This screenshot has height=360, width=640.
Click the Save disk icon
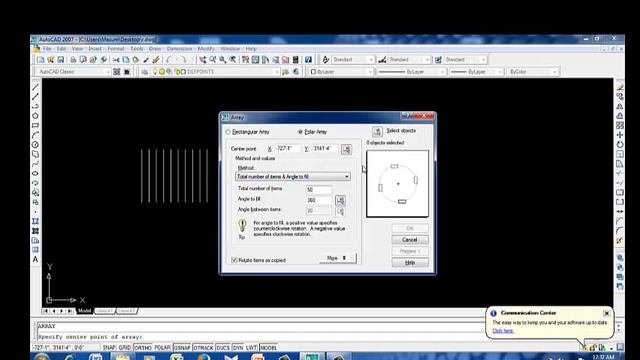click(x=60, y=60)
